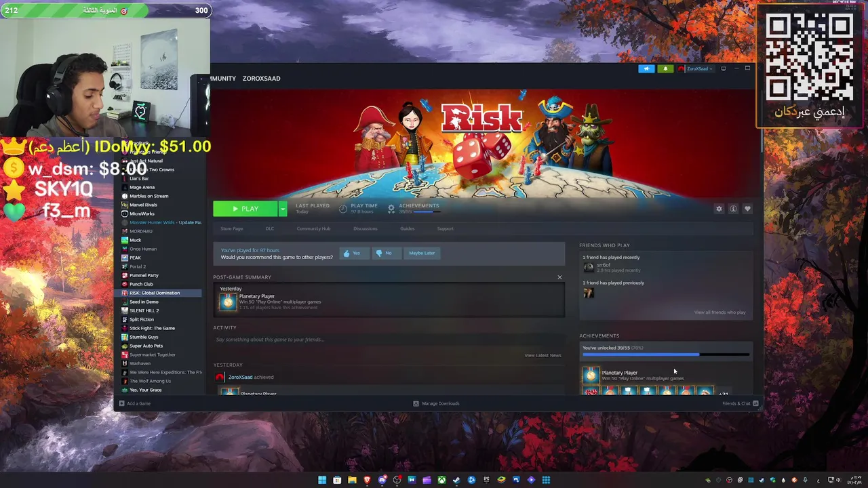Viewport: 868px width, 488px height.
Task: Open the Windows Start button in taskbar
Action: pyautogui.click(x=322, y=480)
